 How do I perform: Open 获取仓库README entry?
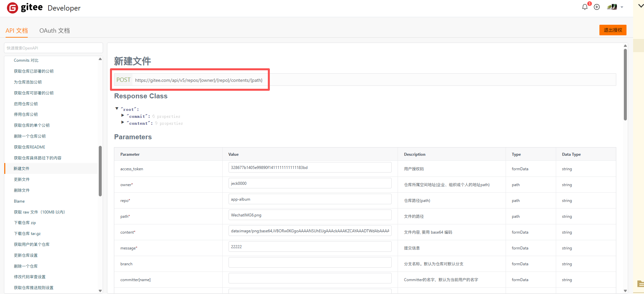click(29, 147)
